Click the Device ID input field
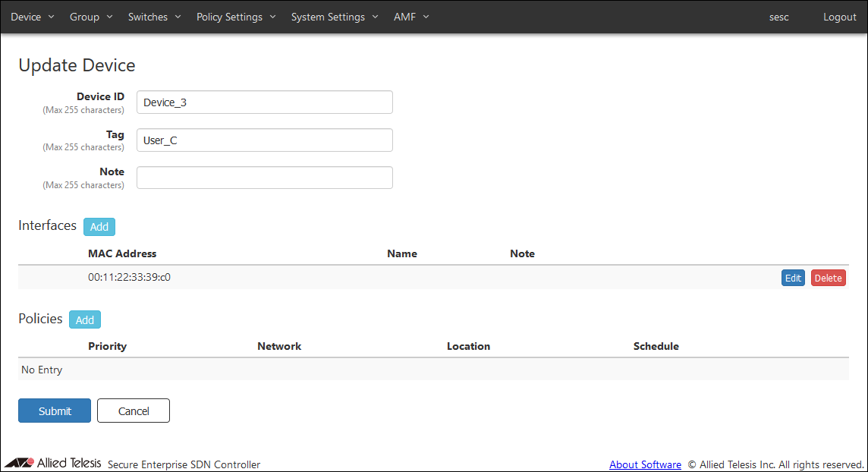The image size is (868, 472). coord(264,102)
